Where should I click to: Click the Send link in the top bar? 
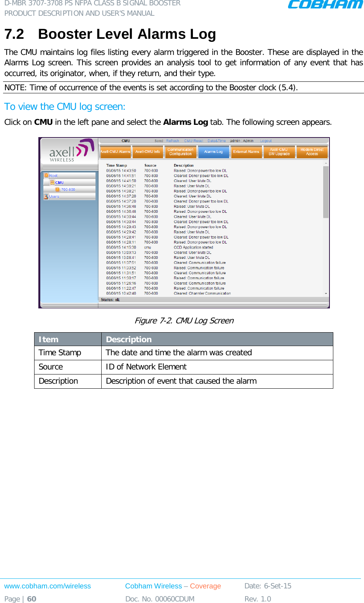(x=159, y=141)
